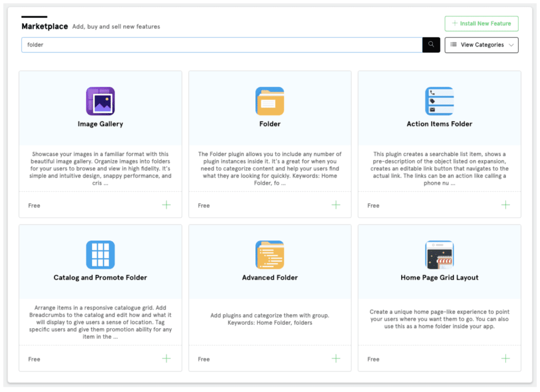Open the Home Page Grid Layout title
The image size is (540, 392).
[x=439, y=278]
